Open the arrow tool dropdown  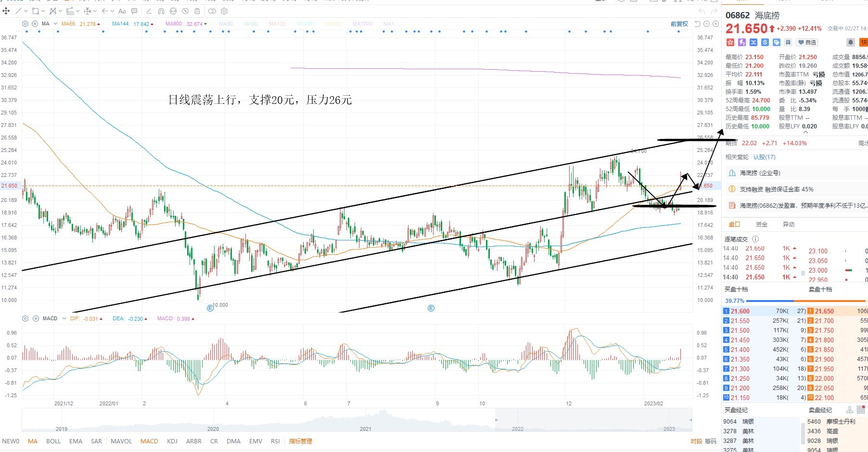(x=112, y=11)
